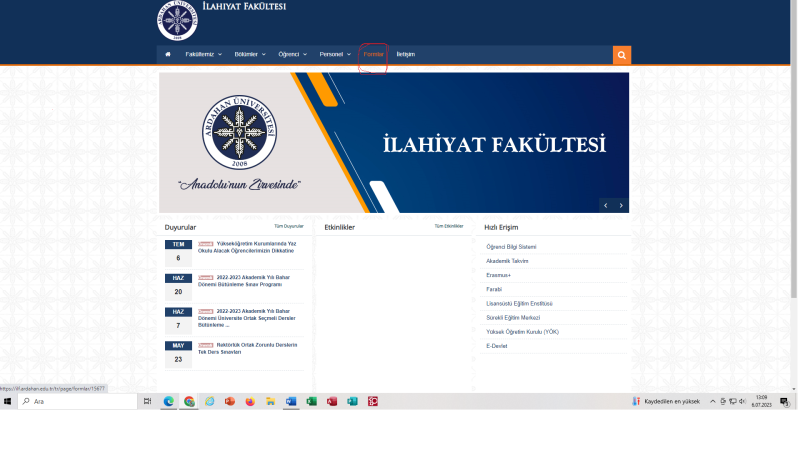Expand the Fakültemiz dropdown menu
This screenshot has height=450, width=800.
[204, 54]
